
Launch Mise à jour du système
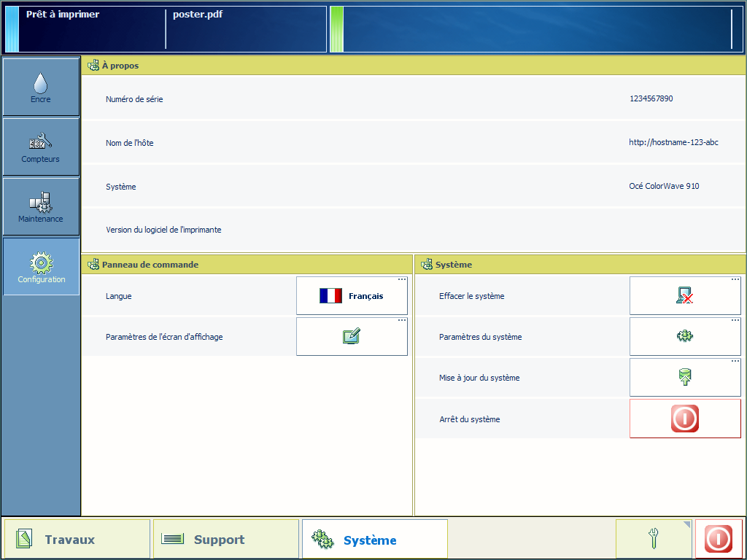pyautogui.click(x=685, y=378)
